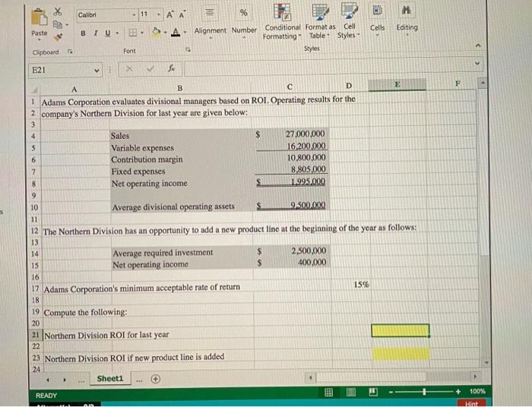Select column D header
The image size is (532, 407).
click(349, 85)
